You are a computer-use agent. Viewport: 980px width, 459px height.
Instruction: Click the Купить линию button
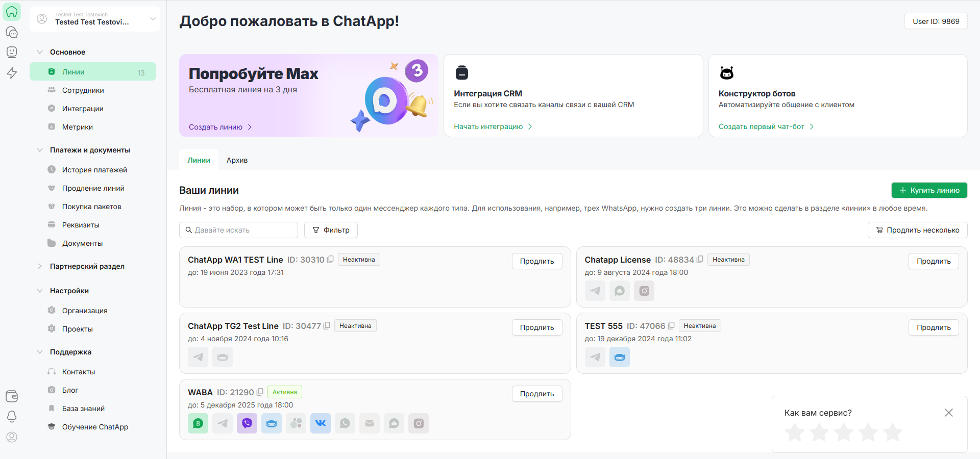click(929, 190)
